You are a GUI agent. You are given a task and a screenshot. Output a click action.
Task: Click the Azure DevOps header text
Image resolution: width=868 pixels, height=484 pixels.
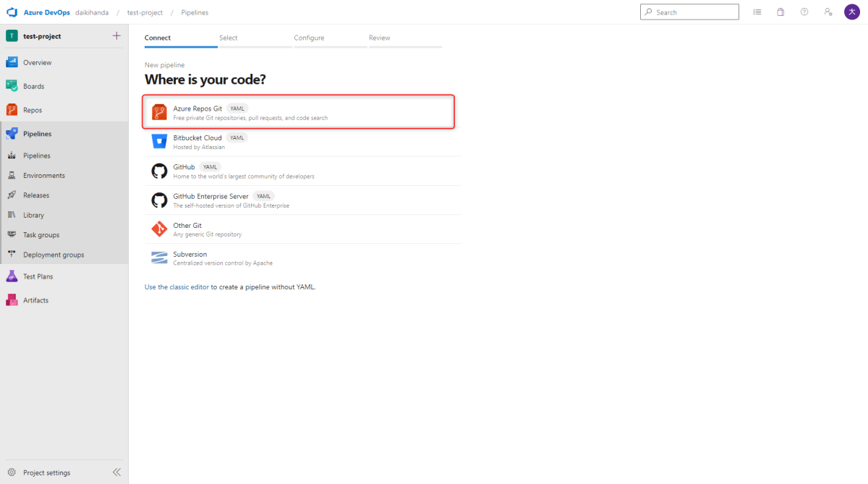coord(47,12)
